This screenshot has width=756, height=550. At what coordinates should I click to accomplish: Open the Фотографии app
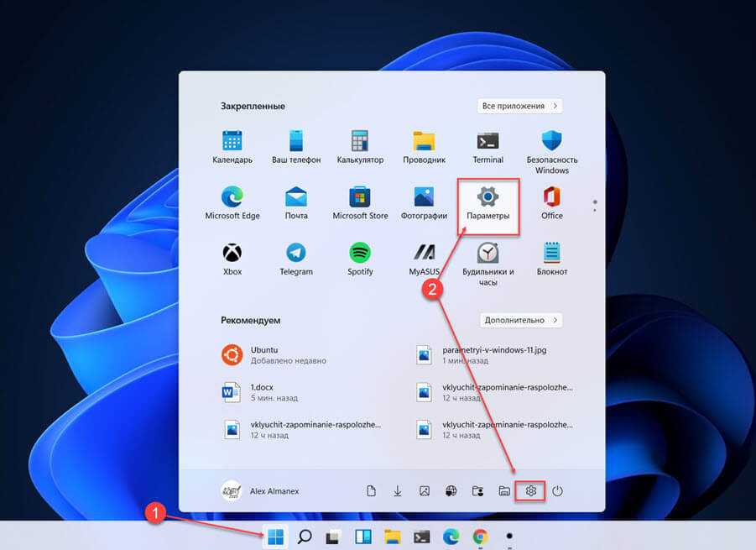point(424,203)
